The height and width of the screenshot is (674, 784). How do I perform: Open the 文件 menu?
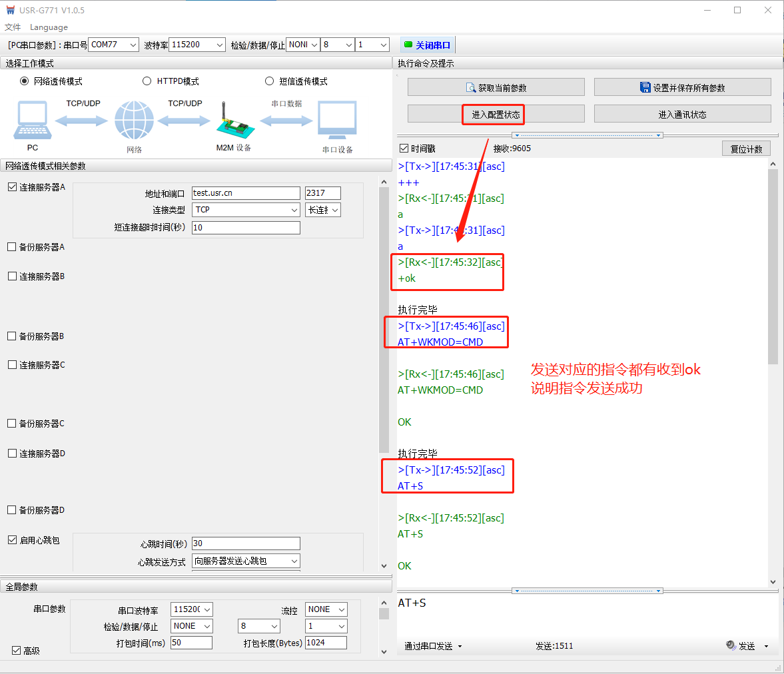pos(13,27)
